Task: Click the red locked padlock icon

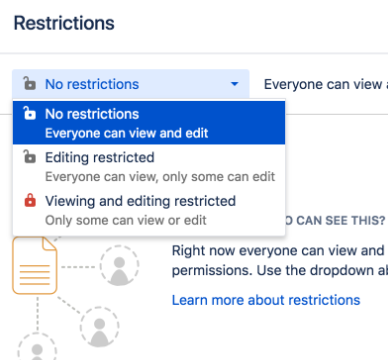Action: (30, 200)
